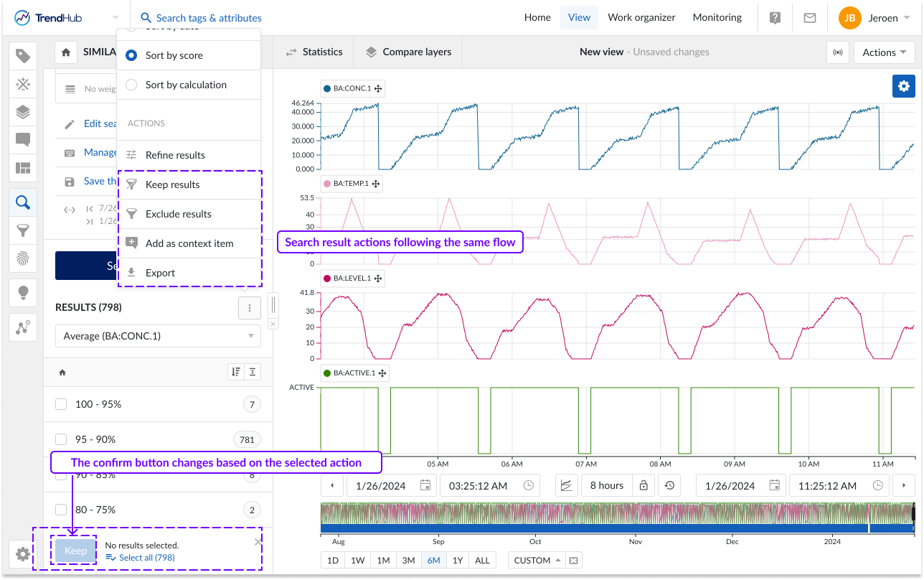This screenshot has width=924, height=580.
Task: Open the filter funnel sidebar icon
Action: 23,230
